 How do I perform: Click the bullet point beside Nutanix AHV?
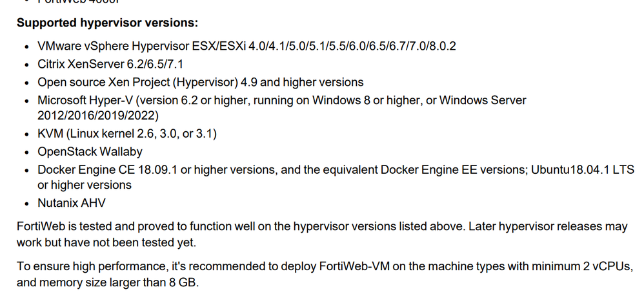[x=25, y=204]
